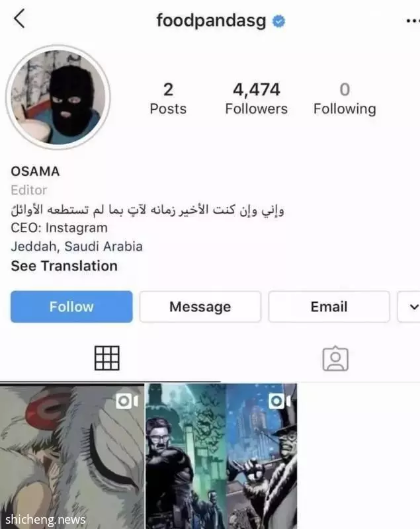Click the Message button
The width and height of the screenshot is (420, 529).
pyautogui.click(x=200, y=307)
